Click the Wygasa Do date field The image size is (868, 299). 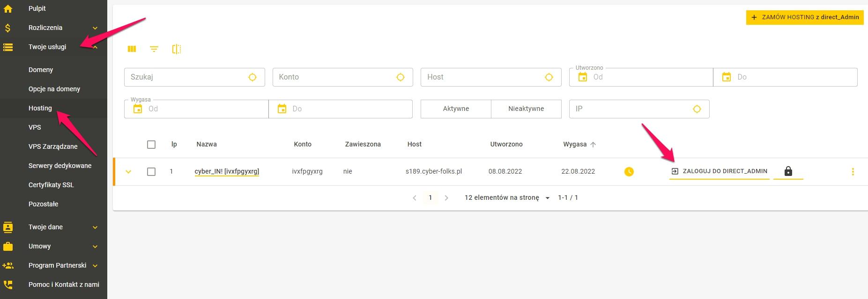click(x=341, y=109)
